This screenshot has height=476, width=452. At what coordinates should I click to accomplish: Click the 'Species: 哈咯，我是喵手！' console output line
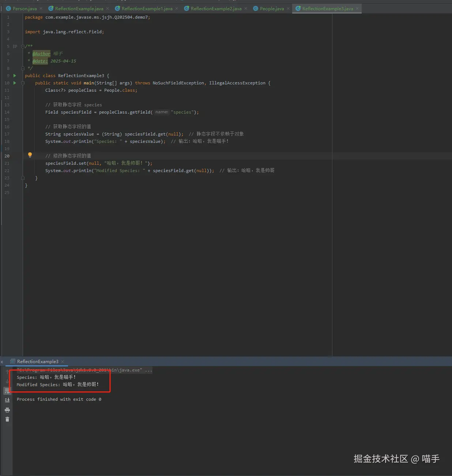point(46,377)
